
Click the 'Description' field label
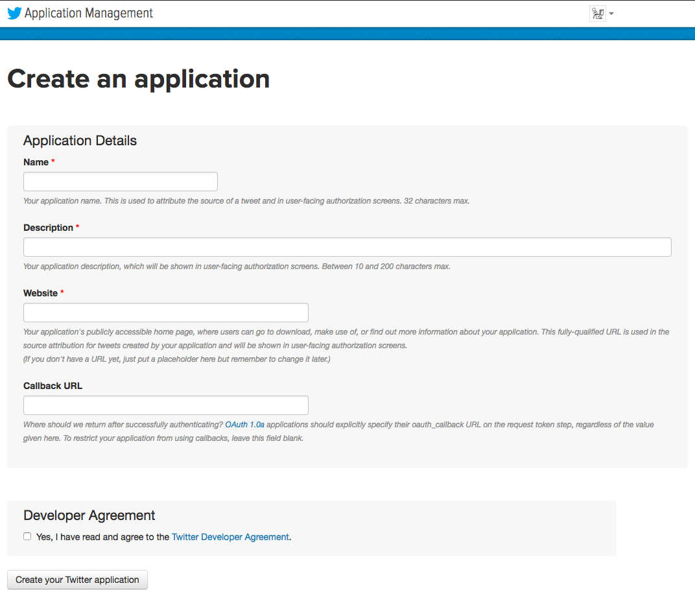(x=49, y=228)
